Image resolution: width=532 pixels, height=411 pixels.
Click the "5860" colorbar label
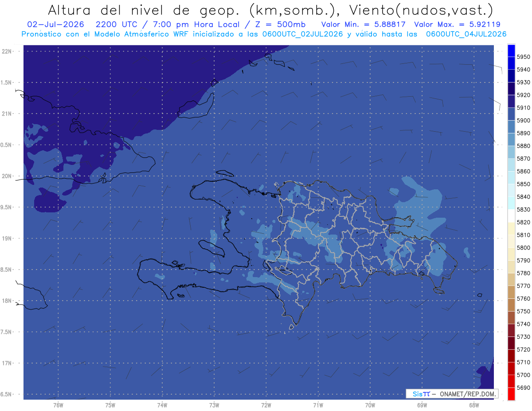click(523, 171)
